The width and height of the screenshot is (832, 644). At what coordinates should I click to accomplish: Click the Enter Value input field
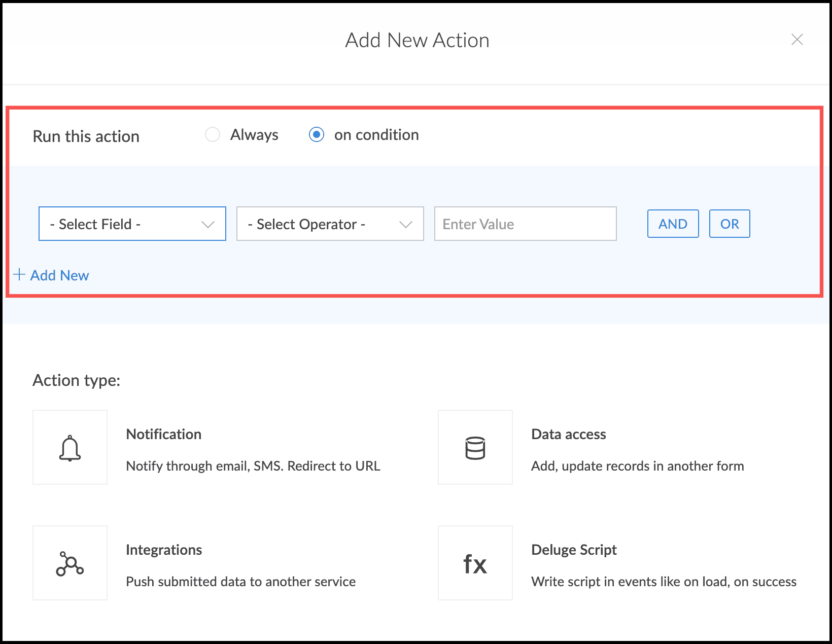(525, 224)
